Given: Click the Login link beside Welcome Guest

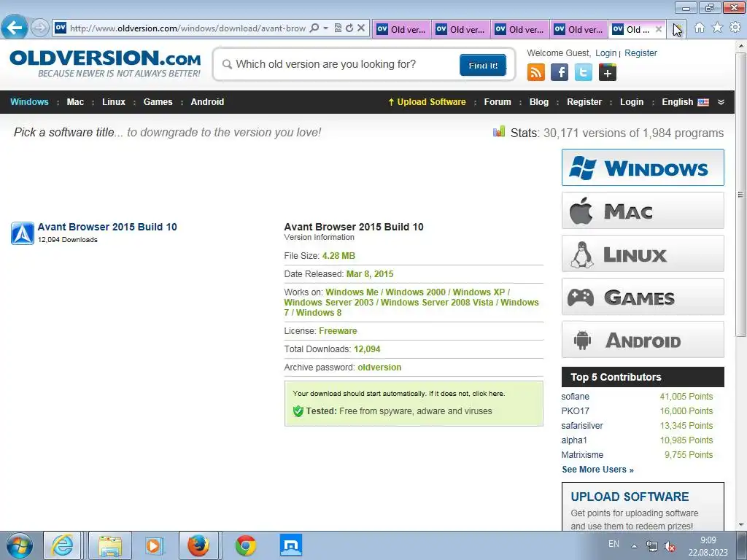Looking at the screenshot, I should [606, 52].
